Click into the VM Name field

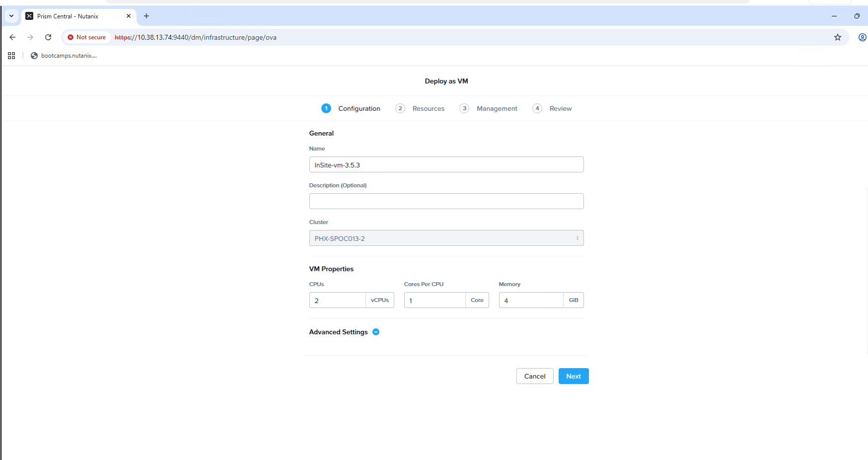[446, 165]
